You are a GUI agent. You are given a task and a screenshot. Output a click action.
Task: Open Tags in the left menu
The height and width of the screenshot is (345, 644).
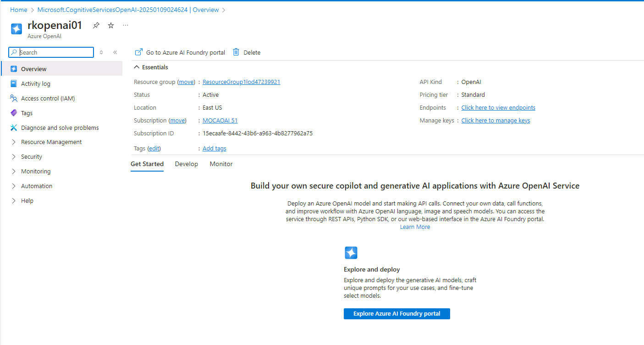pos(27,113)
